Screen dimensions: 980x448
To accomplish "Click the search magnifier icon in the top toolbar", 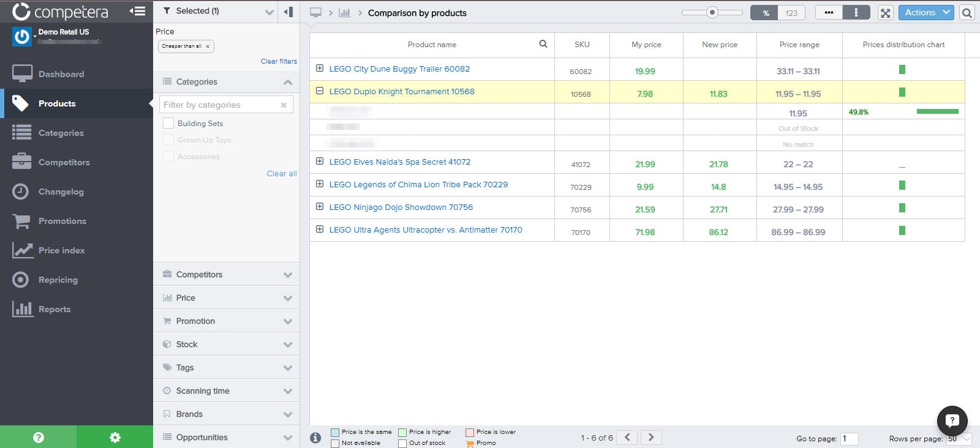I will 967,13.
